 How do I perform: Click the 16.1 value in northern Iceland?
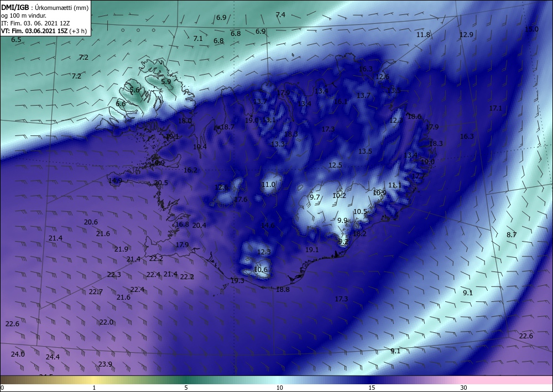coord(341,102)
